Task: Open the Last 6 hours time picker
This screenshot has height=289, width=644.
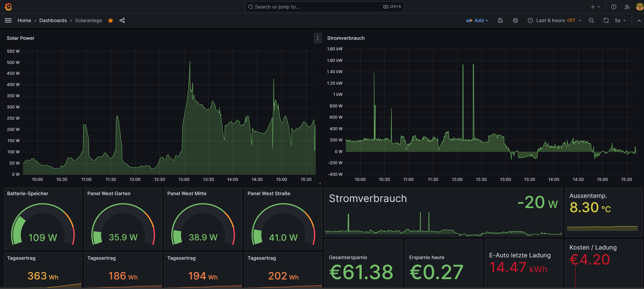Action: 554,20
